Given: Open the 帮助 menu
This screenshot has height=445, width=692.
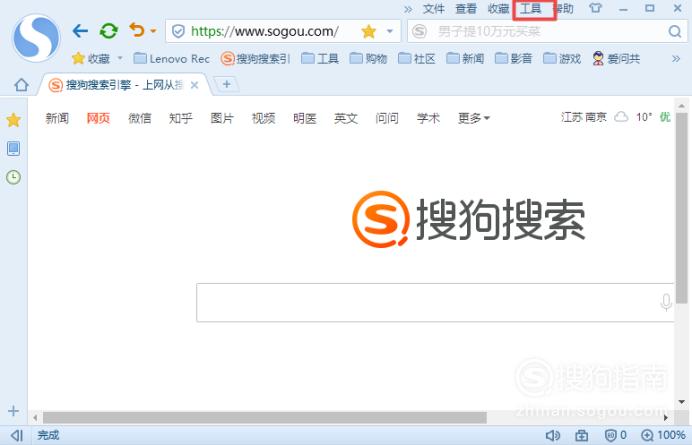Looking at the screenshot, I should click(565, 9).
